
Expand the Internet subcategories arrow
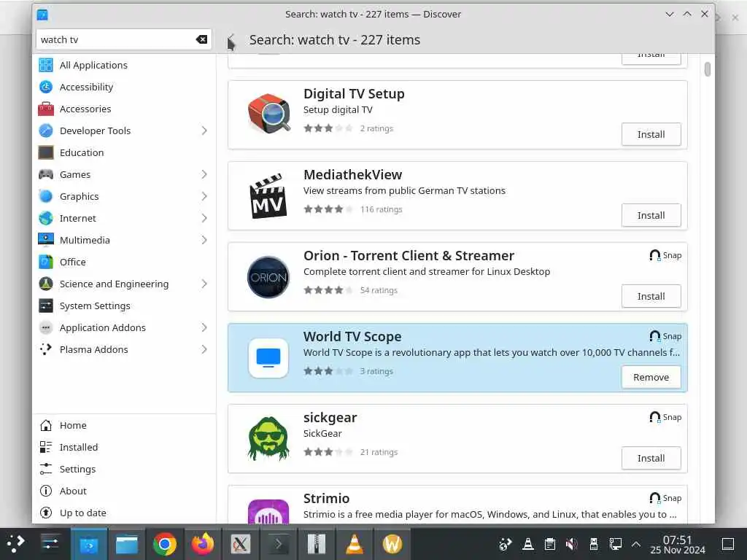[x=204, y=218]
